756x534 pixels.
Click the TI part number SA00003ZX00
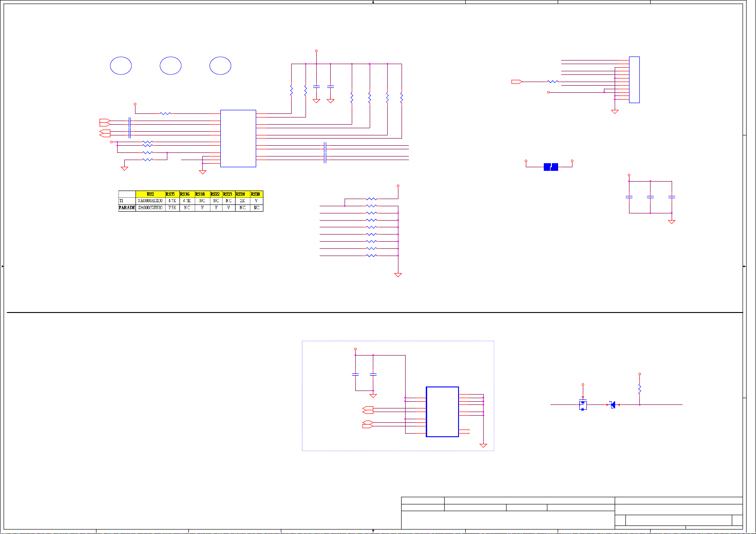coord(150,201)
